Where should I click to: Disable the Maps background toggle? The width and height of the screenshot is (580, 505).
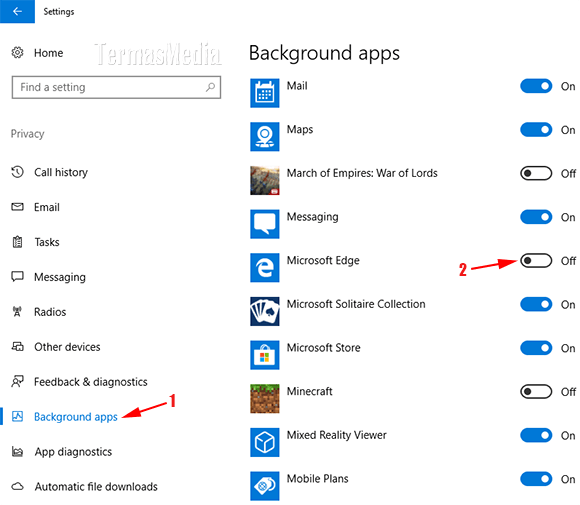coord(536,130)
